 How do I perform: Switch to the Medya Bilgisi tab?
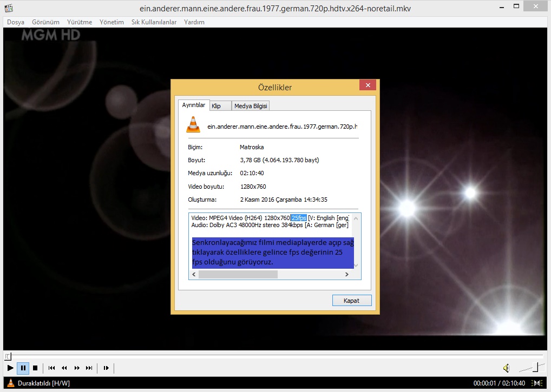(x=251, y=106)
